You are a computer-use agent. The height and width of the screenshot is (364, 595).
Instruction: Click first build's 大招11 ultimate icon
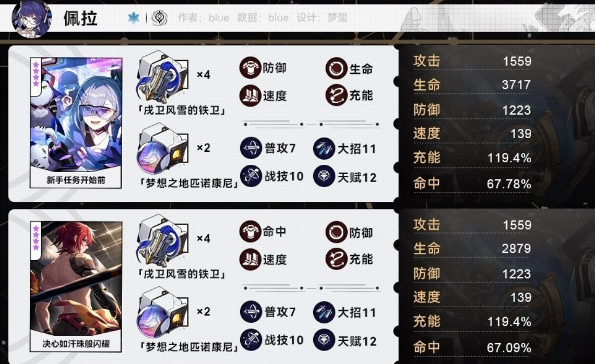[x=324, y=148]
